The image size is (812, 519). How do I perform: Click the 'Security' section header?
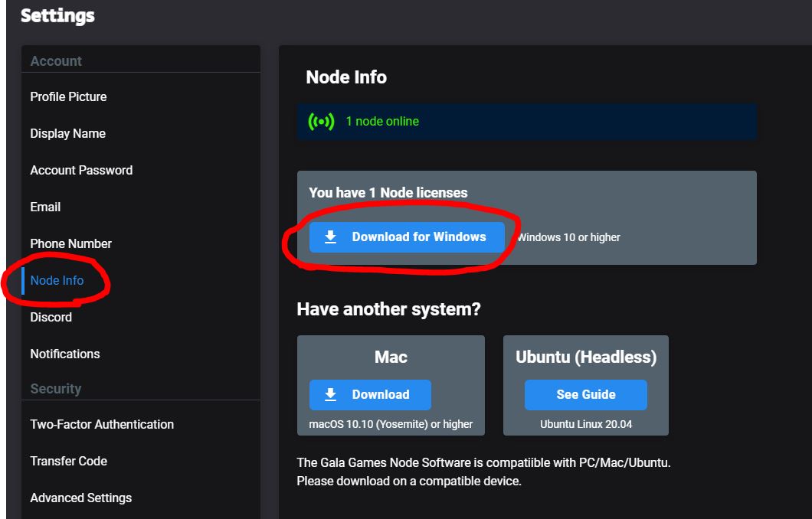55,389
